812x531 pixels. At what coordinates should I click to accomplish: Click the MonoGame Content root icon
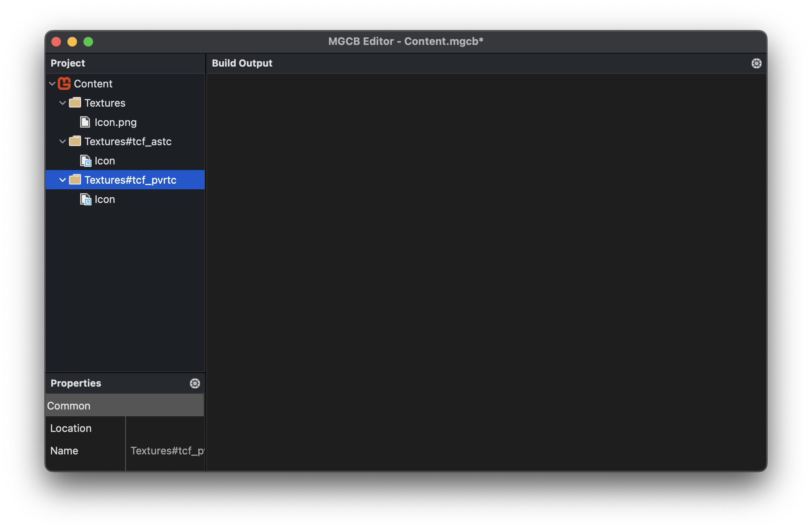[64, 83]
